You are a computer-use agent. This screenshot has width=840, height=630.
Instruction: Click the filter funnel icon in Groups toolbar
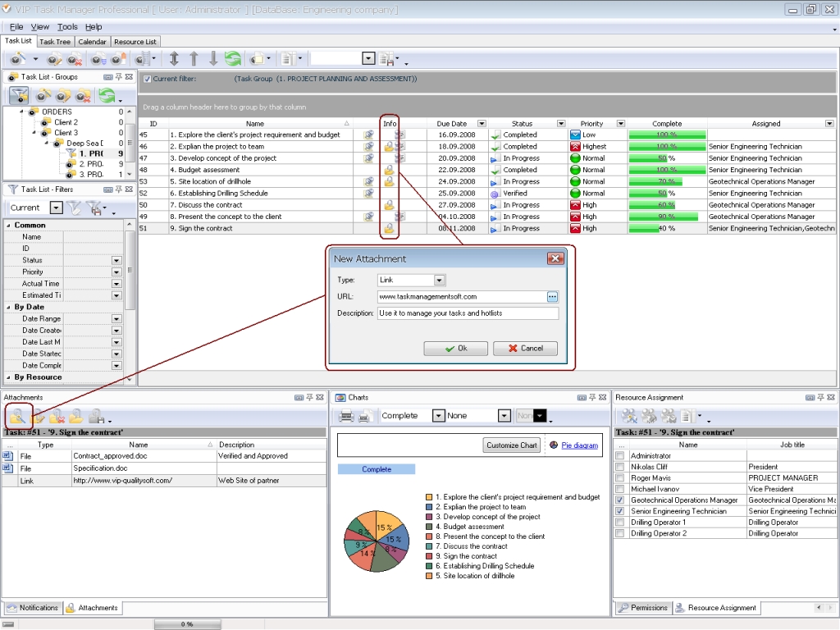click(19, 95)
